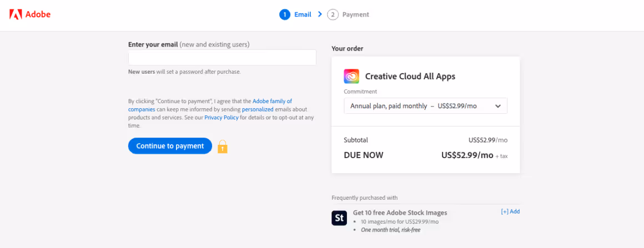Click Get 10 free Adobe Stock Images
Screen dimensions: 644x248
pyautogui.click(x=400, y=212)
